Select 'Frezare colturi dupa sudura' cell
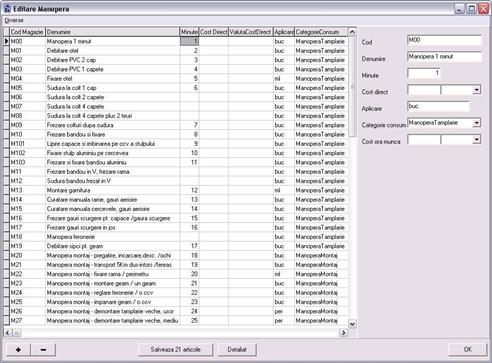Viewport: 492px width, 363px height. tap(112, 125)
